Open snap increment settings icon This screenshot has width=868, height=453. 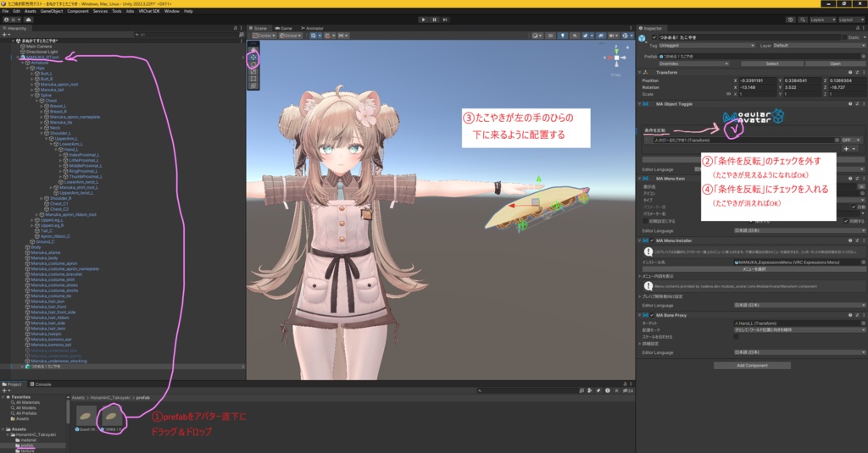click(x=342, y=36)
